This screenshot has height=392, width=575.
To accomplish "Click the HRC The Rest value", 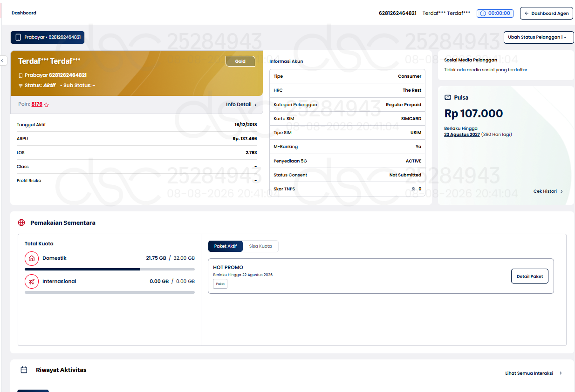I will (x=412, y=90).
